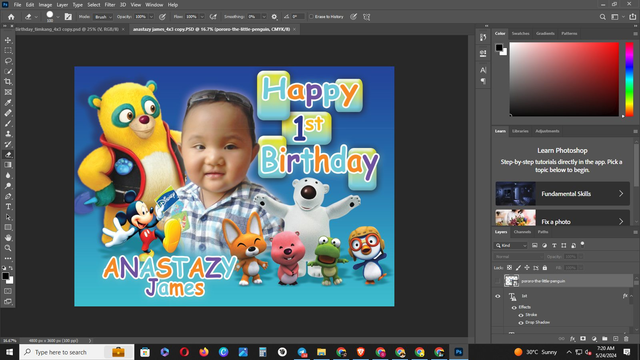Add a layer style with fx icon
This screenshot has height=360, width=640.
point(572,339)
